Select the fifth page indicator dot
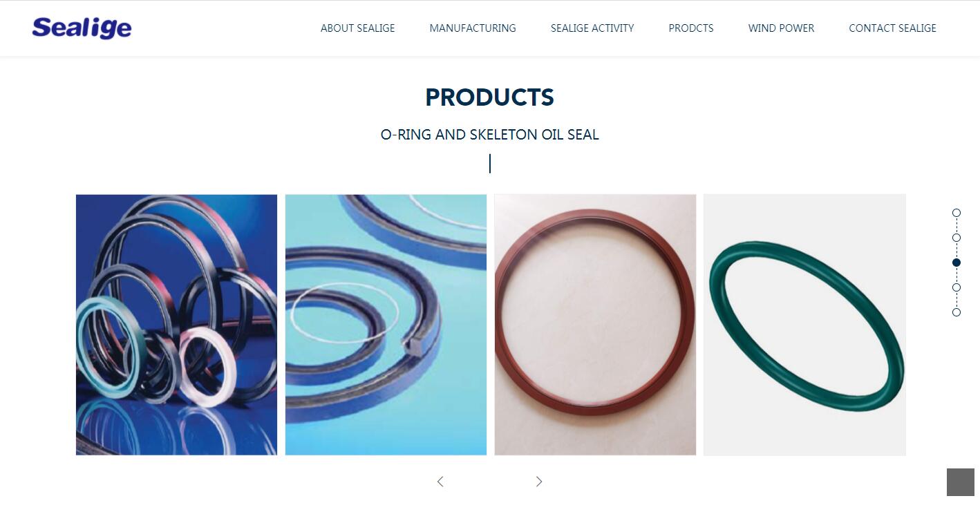Screen dimensions: 980x523 [957, 312]
